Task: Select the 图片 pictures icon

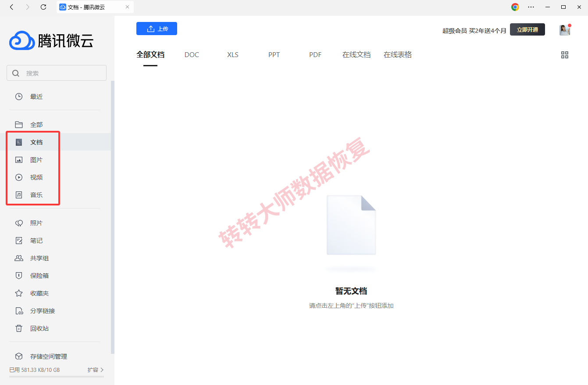Action: (19, 160)
